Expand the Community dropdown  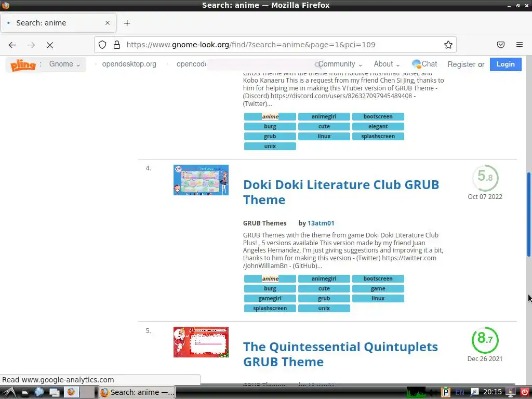click(340, 64)
